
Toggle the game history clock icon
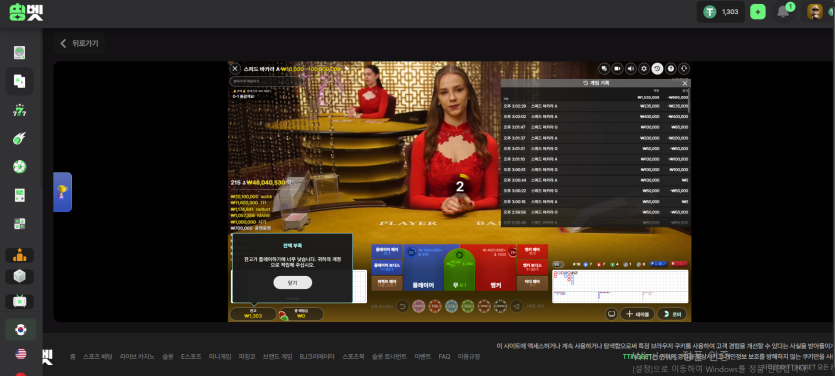tap(657, 69)
